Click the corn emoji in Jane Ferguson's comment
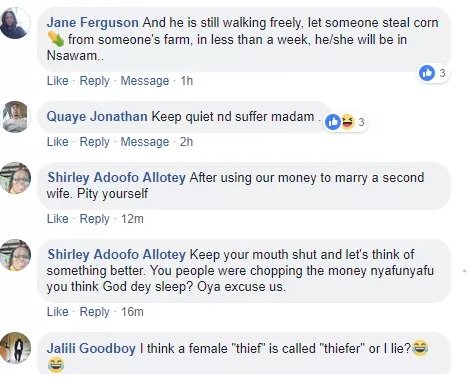 tap(56, 39)
